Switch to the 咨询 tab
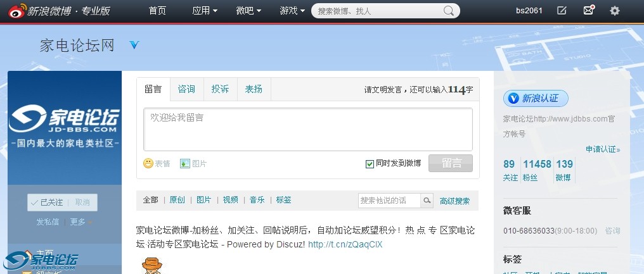The width and height of the screenshot is (644, 274). click(186, 89)
